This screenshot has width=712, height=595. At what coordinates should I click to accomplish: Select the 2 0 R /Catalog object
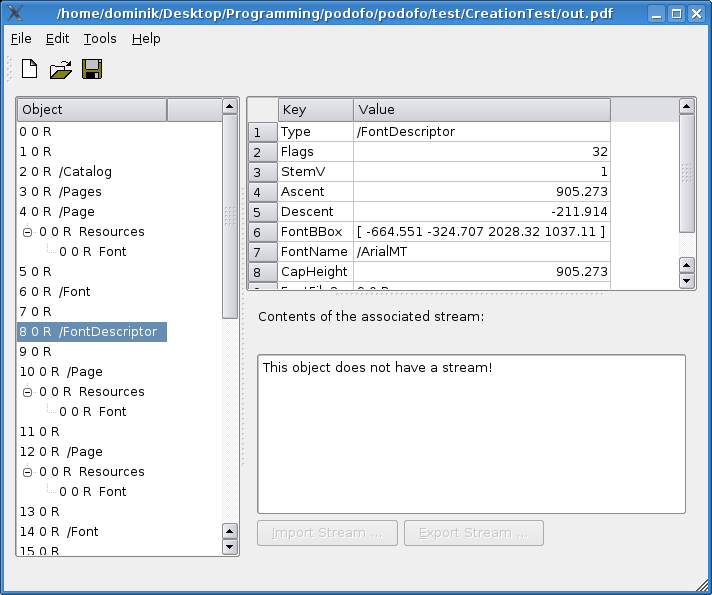[65, 172]
